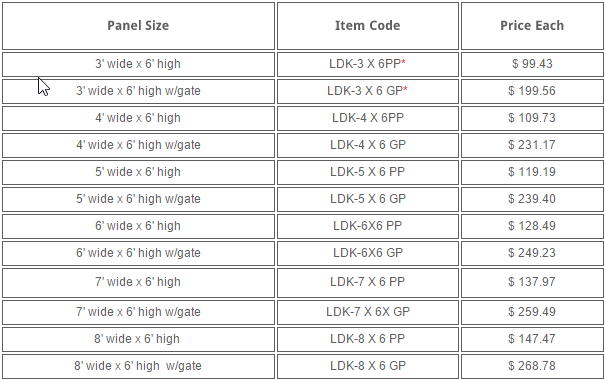Click item code LDK-4 X 6PP
Screen dimensions: 606x380
(368, 118)
